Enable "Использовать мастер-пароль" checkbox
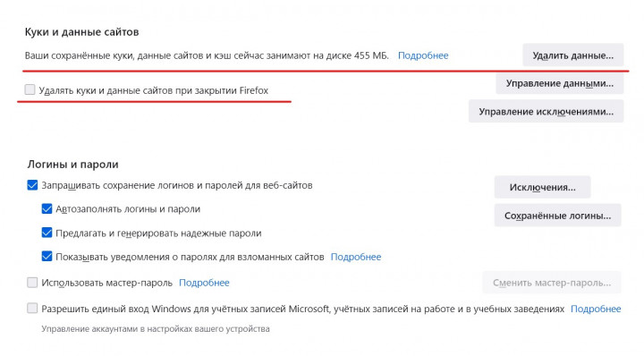644x356 pixels. 32,283
